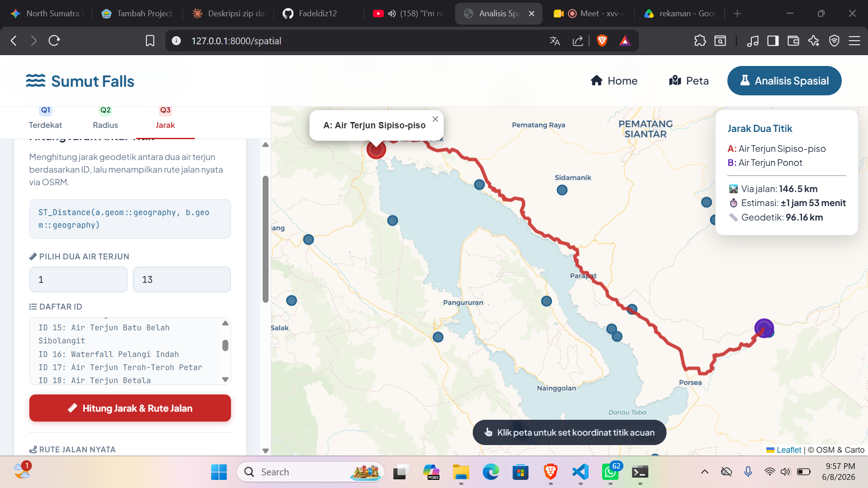The height and width of the screenshot is (488, 868).
Task: Click the side panel scroll up arrow
Action: click(x=265, y=145)
